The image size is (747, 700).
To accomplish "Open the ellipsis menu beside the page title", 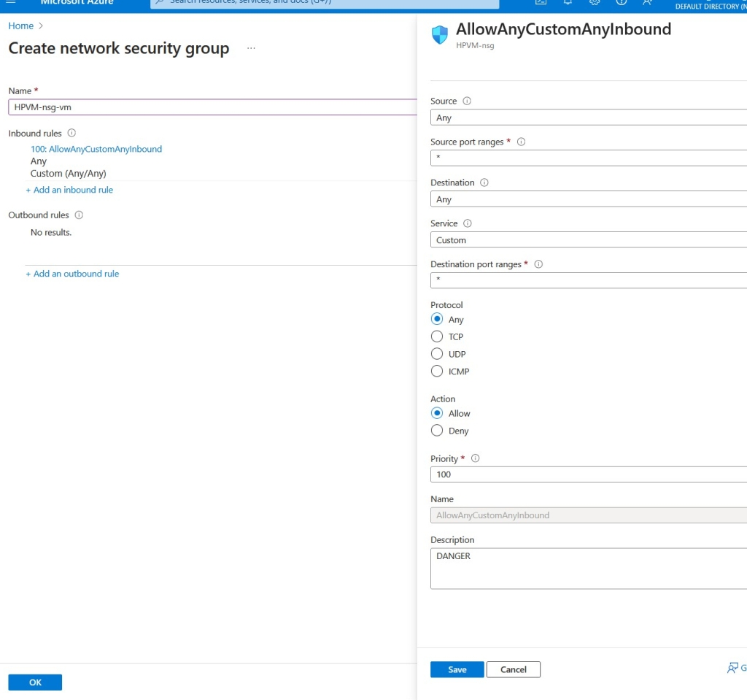I will click(251, 48).
